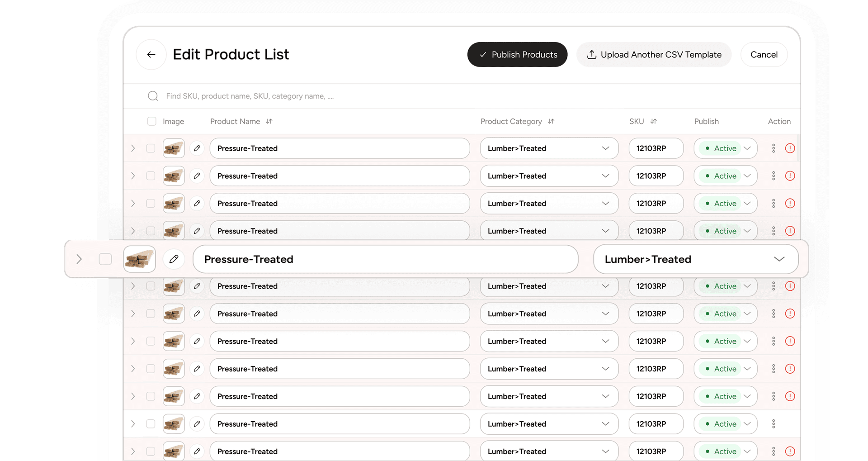This screenshot has width=868, height=461.
Task: Check the checkbox on the first product row
Action: (151, 148)
